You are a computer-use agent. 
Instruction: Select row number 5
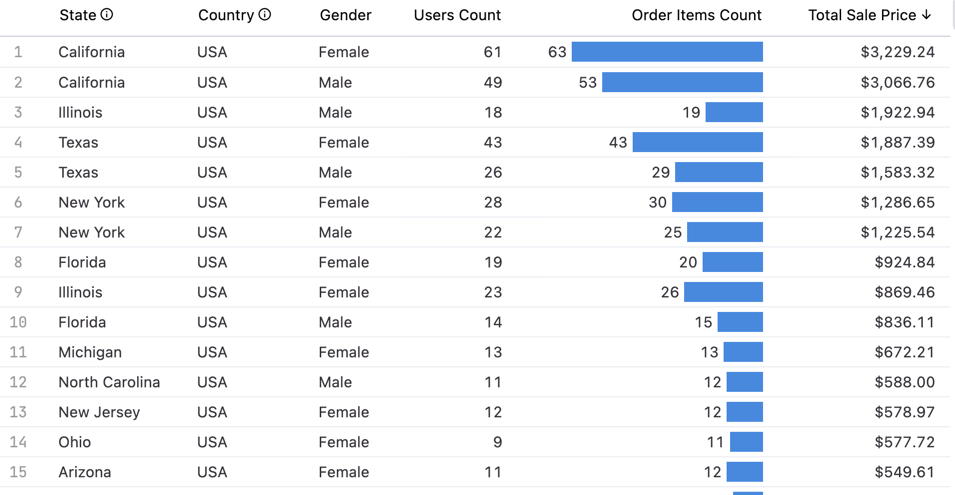(x=18, y=172)
